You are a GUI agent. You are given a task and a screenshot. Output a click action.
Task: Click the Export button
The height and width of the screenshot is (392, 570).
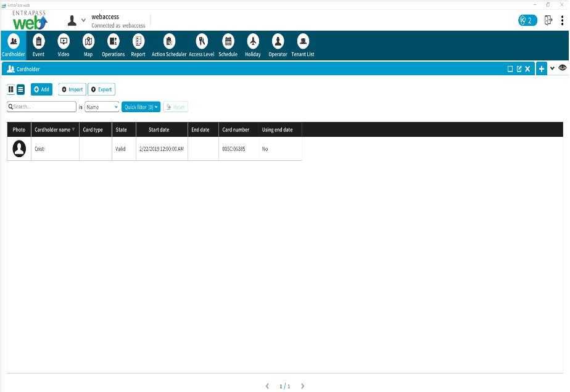(101, 89)
